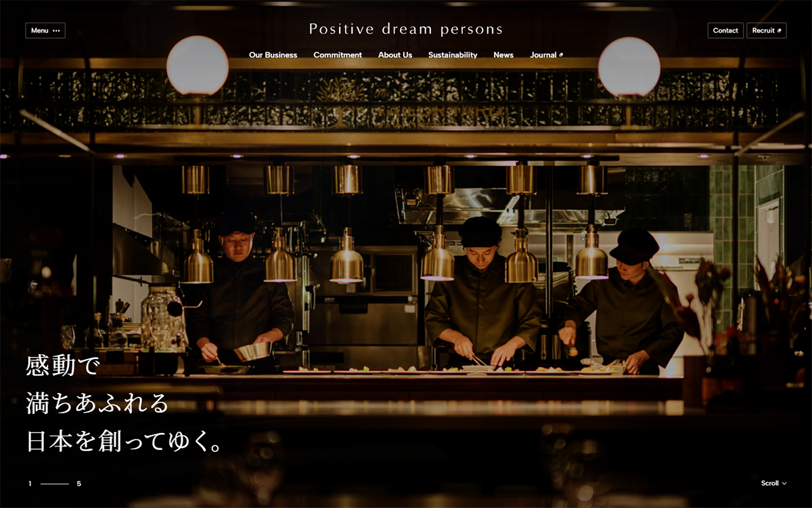Open the Contact page
The height and width of the screenshot is (508, 812).
[x=725, y=30]
